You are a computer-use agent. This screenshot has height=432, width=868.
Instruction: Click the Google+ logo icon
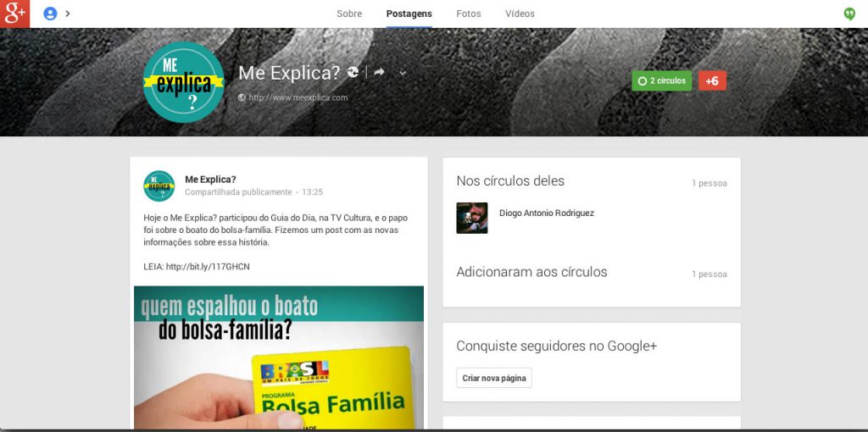(x=14, y=14)
